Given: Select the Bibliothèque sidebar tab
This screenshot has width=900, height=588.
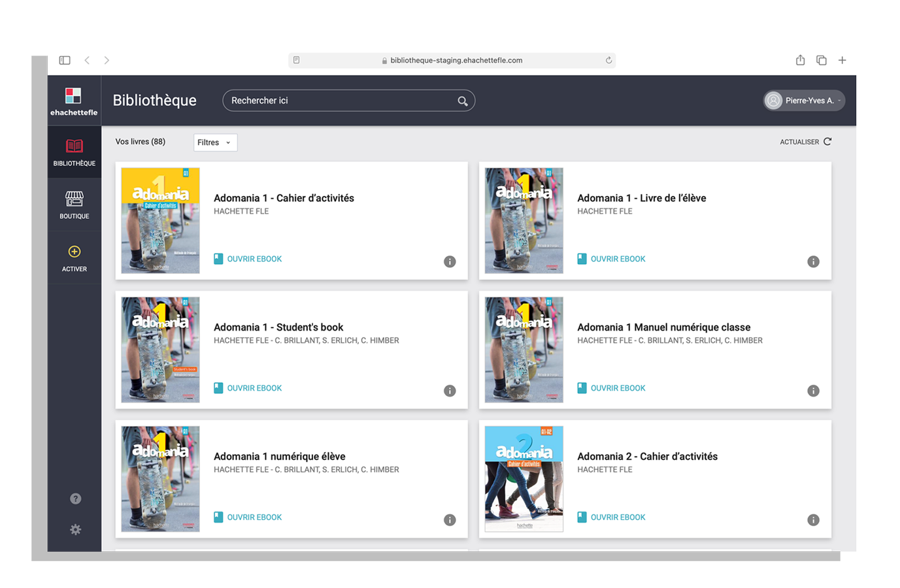Looking at the screenshot, I should pyautogui.click(x=75, y=152).
